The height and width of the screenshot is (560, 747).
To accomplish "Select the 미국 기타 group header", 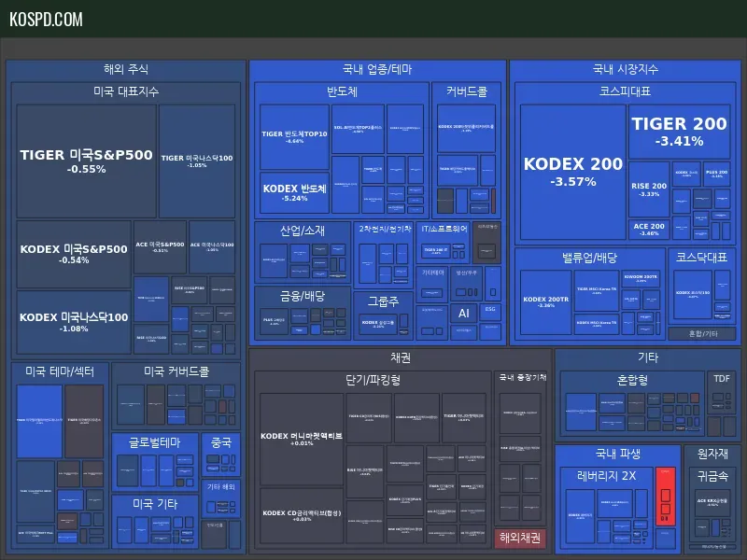I will click(155, 504).
